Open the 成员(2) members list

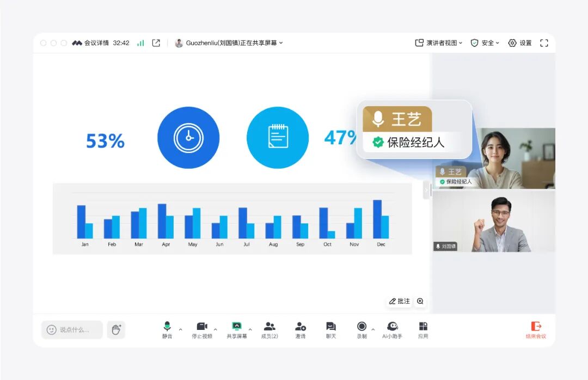pos(269,327)
